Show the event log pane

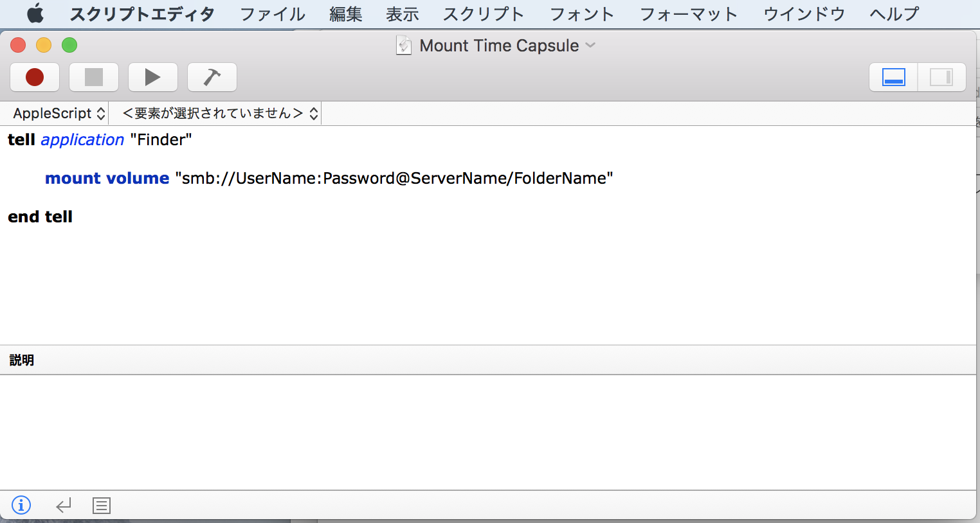(102, 506)
